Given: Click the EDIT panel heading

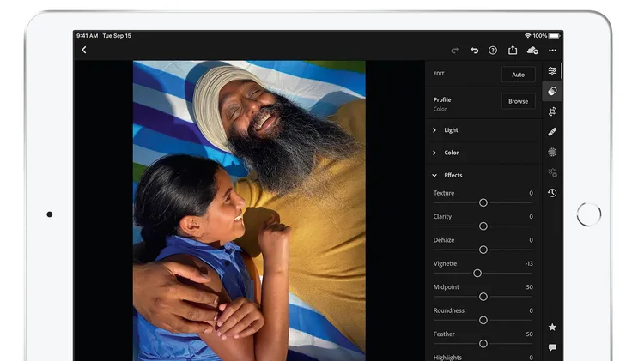Looking at the screenshot, I should (439, 74).
